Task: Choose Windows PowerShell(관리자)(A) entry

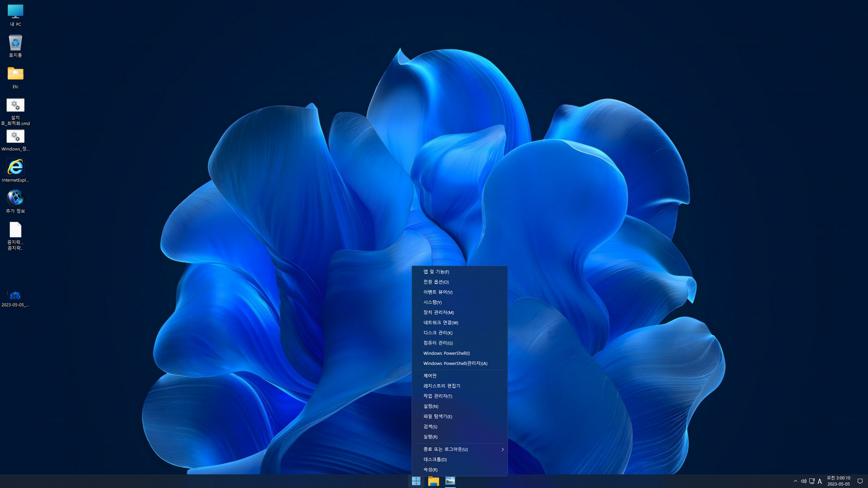Action: (460, 363)
